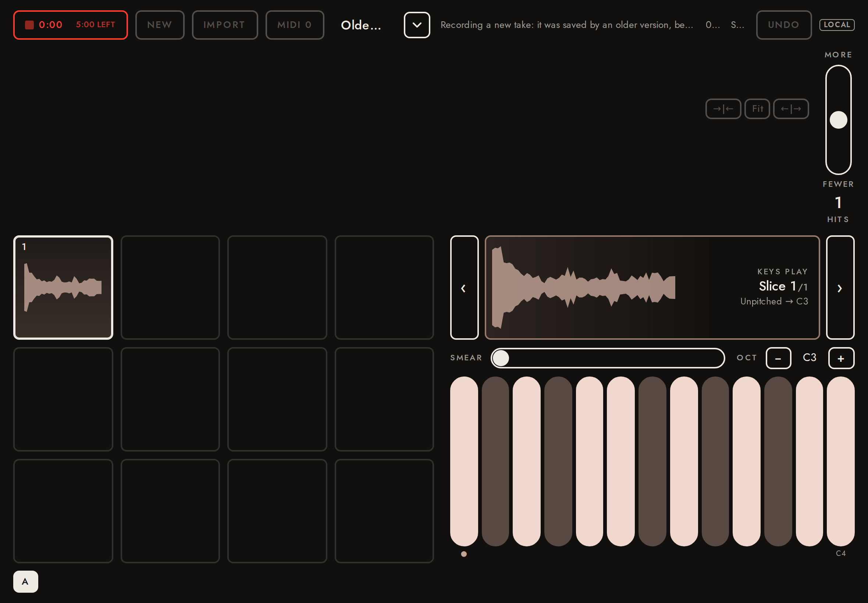Click the SMEAR slider handle

(x=501, y=358)
